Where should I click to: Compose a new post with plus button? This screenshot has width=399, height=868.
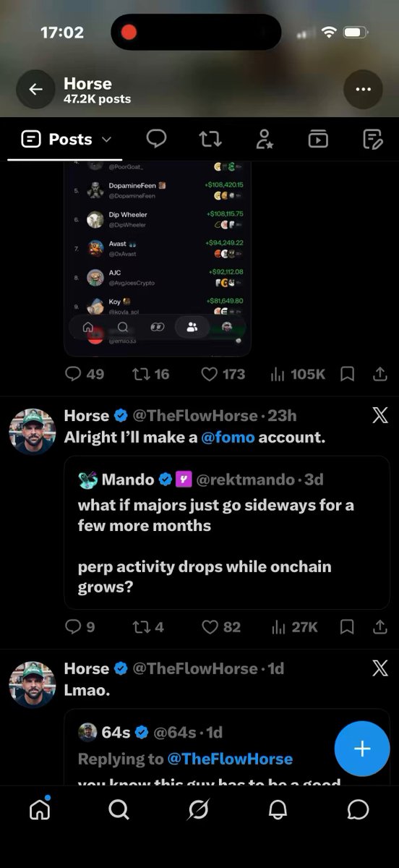(362, 749)
